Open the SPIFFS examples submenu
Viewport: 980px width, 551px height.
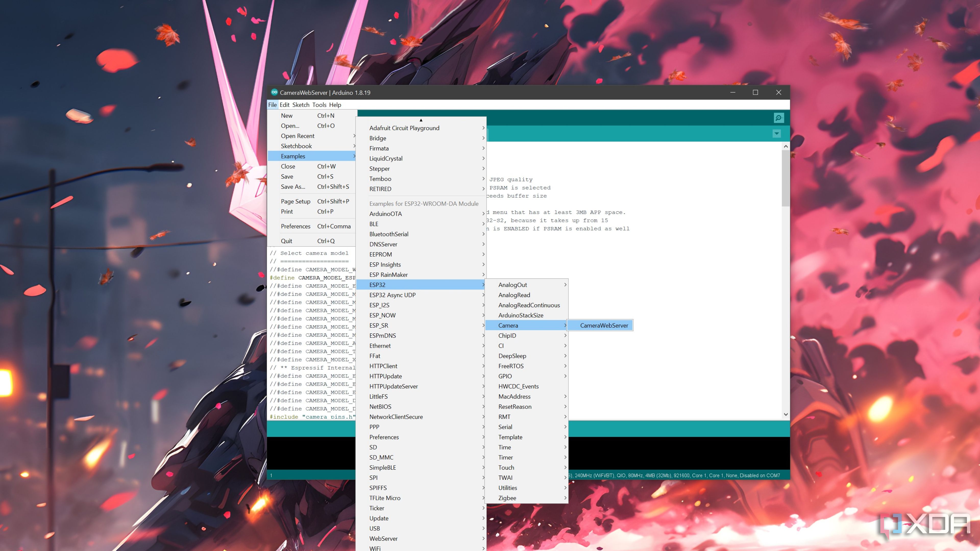[421, 488]
